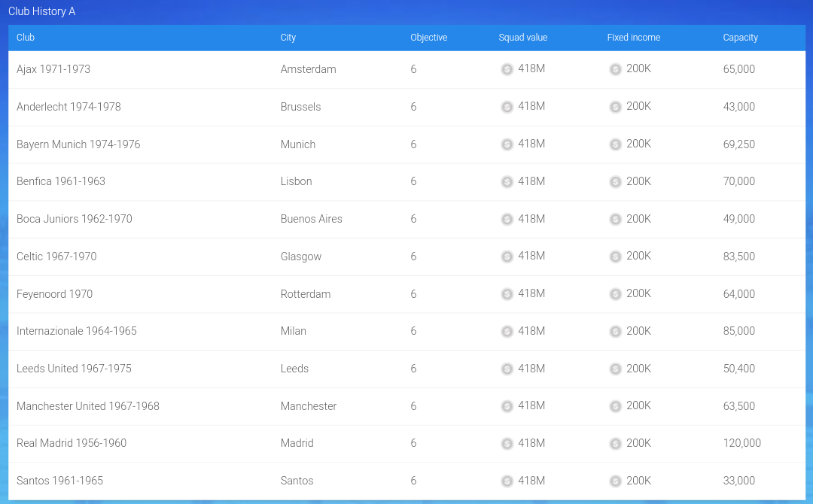Viewport: 813px width, 504px height.
Task: Sort by the Club column header
Action: click(26, 38)
